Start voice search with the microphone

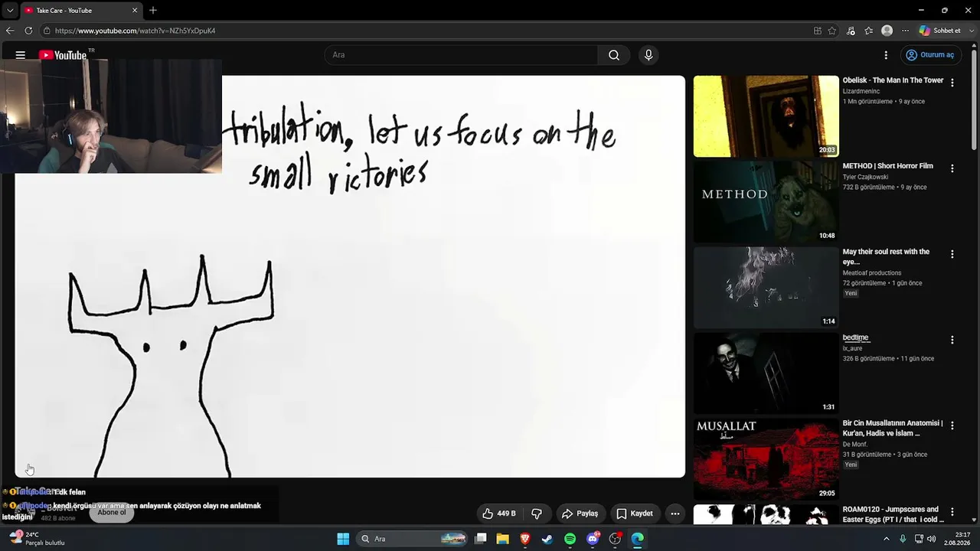point(648,55)
